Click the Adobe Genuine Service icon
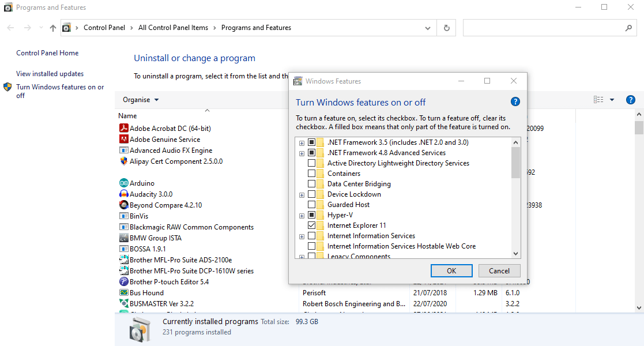The width and height of the screenshot is (644, 346). point(123,140)
